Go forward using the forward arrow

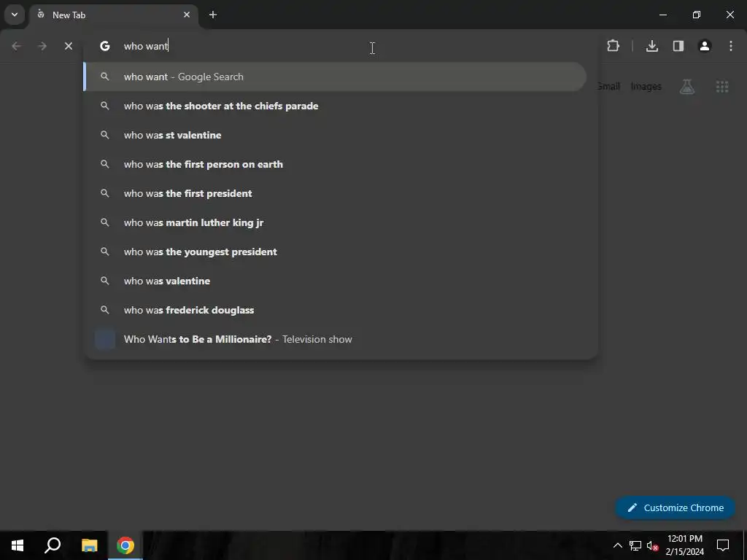pyautogui.click(x=42, y=46)
